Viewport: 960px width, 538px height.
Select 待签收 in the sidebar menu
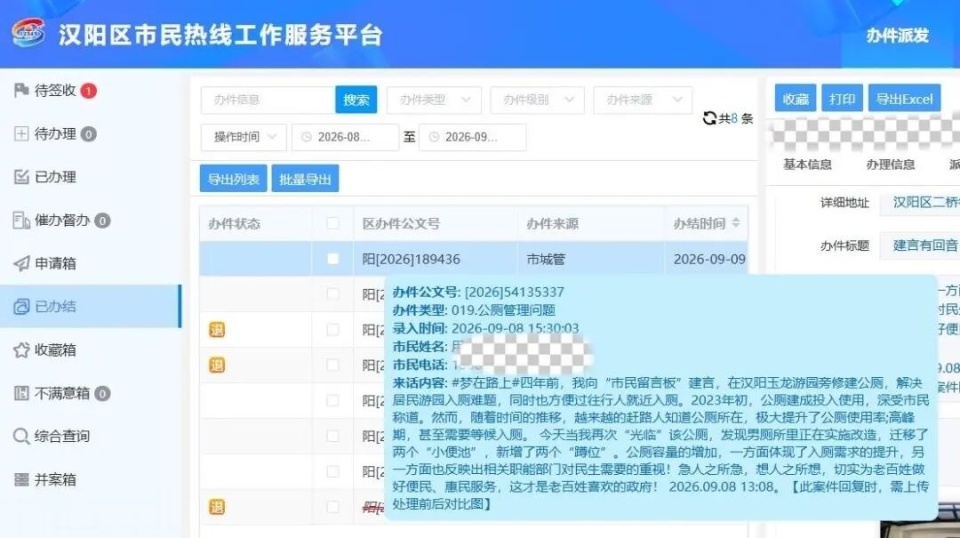(91, 91)
